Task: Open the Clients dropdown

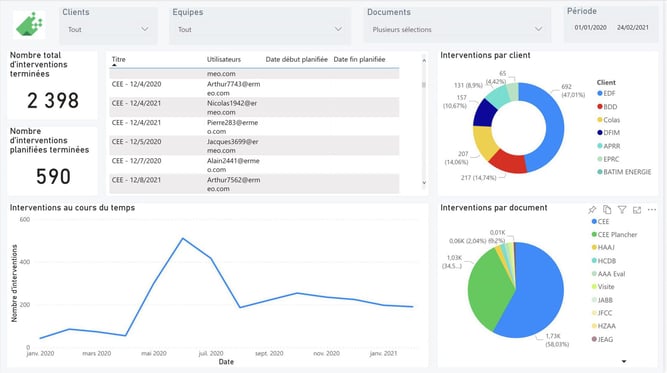Action: (108, 29)
